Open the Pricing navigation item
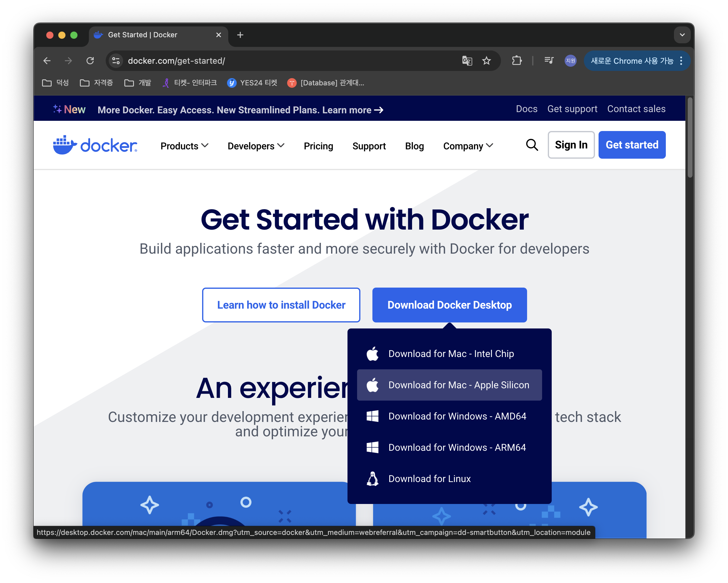Viewport: 728px width, 583px height. point(318,146)
